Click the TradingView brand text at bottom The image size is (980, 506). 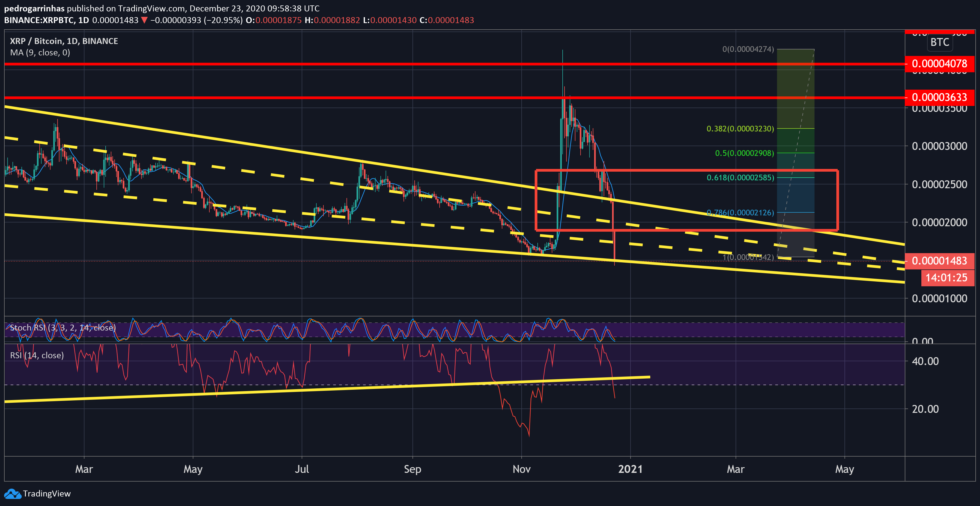(47, 494)
